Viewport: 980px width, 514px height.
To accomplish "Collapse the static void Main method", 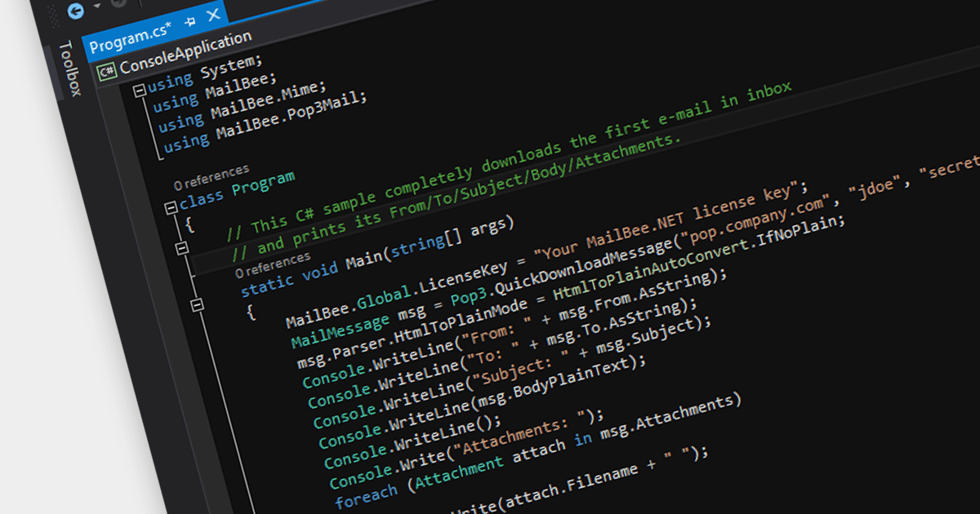I will click(x=196, y=305).
